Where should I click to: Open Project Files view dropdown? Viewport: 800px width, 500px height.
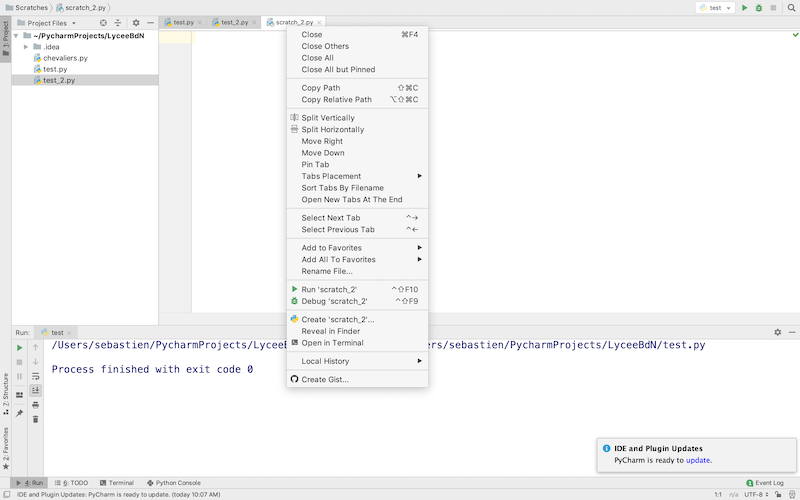[74, 23]
